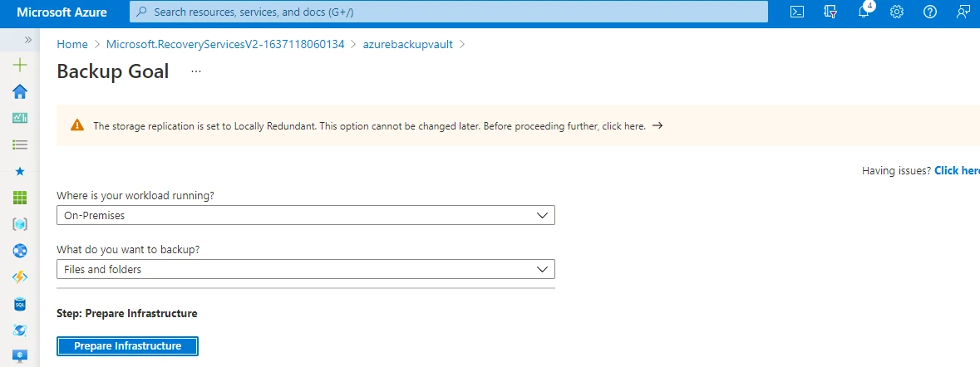The image size is (980, 367).
Task: Click the Prepare Infrastructure button
Action: point(127,345)
